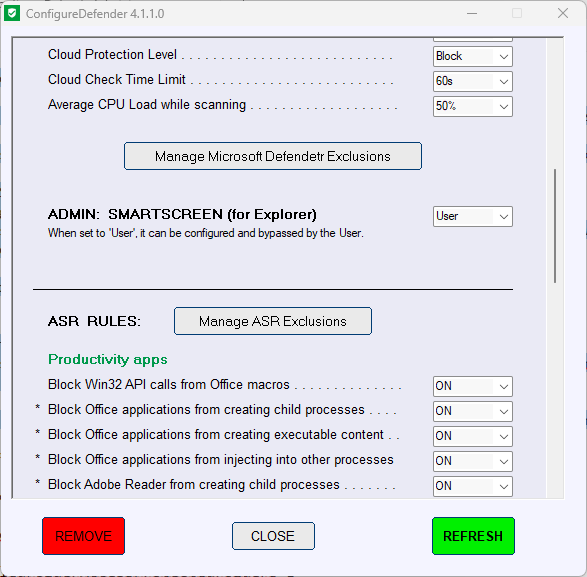Click the SmartScreen 'When set to User' description
Image resolution: width=587 pixels, height=577 pixels.
pos(206,233)
